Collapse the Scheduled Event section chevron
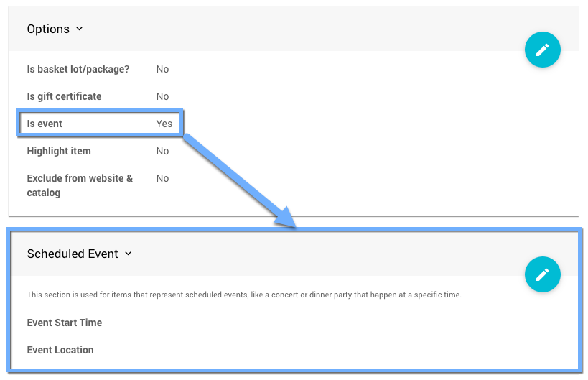Viewport: 588px width, 380px height. tap(129, 254)
